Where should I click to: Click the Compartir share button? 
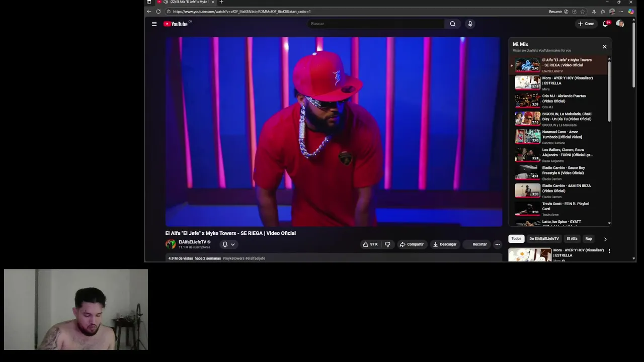click(x=412, y=244)
